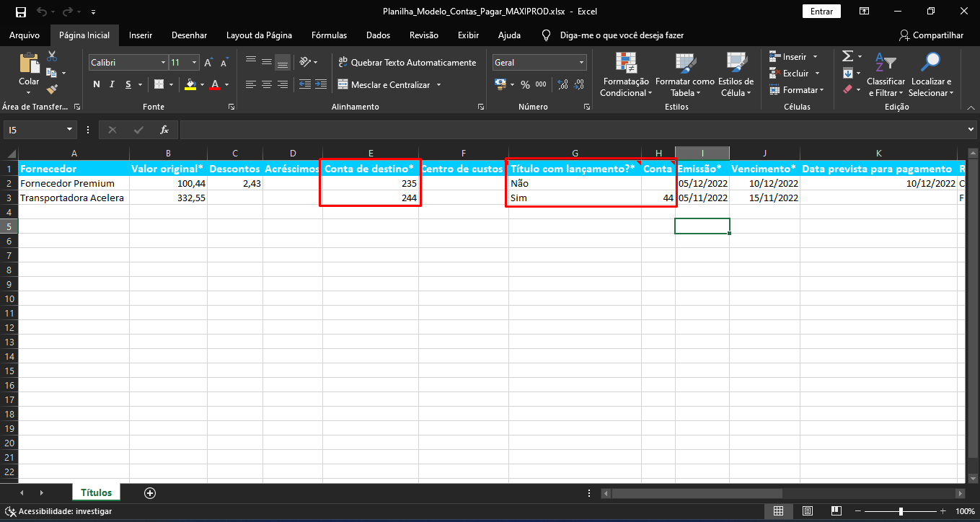Screen dimensions: 980x522
Task: Click the Cut scissors icon
Action: coord(52,57)
